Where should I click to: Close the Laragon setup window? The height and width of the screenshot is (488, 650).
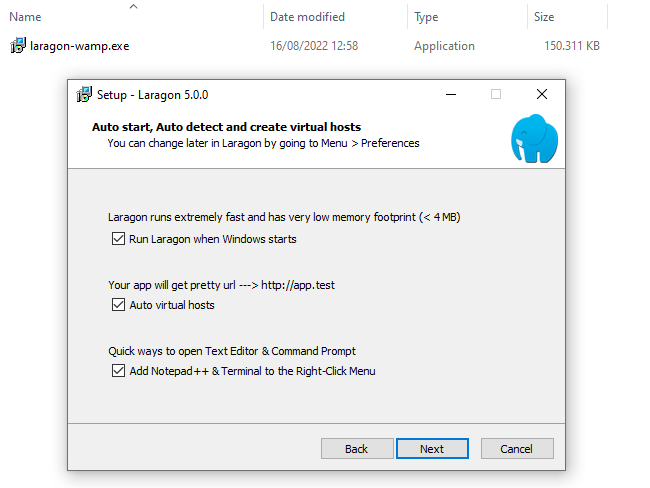pos(542,95)
